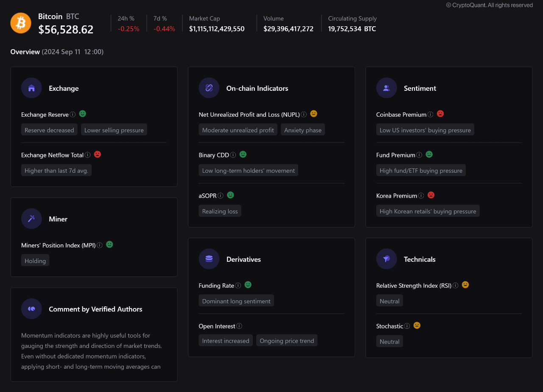
Task: Click the info icon beside Stochastic
Action: (x=407, y=326)
